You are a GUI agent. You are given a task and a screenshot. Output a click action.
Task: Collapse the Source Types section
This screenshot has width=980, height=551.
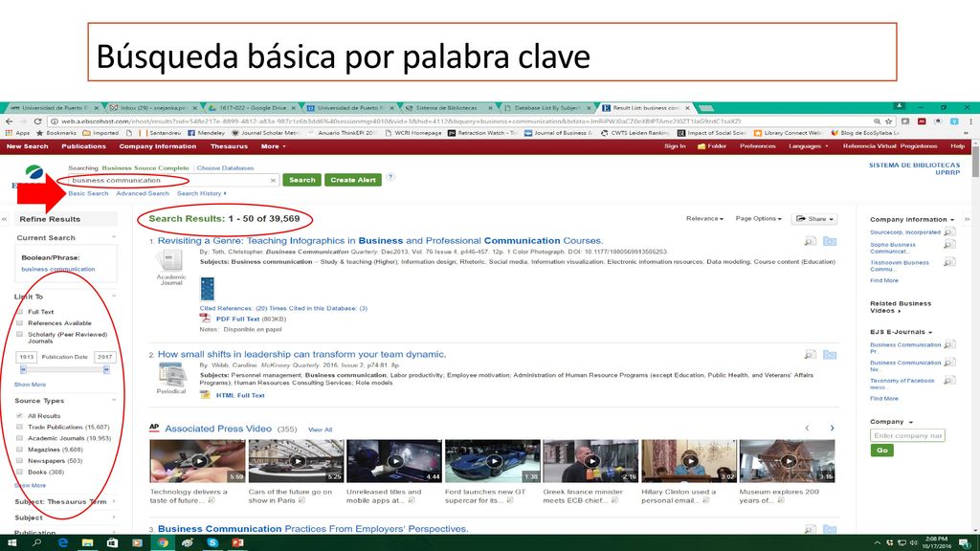pyautogui.click(x=113, y=400)
